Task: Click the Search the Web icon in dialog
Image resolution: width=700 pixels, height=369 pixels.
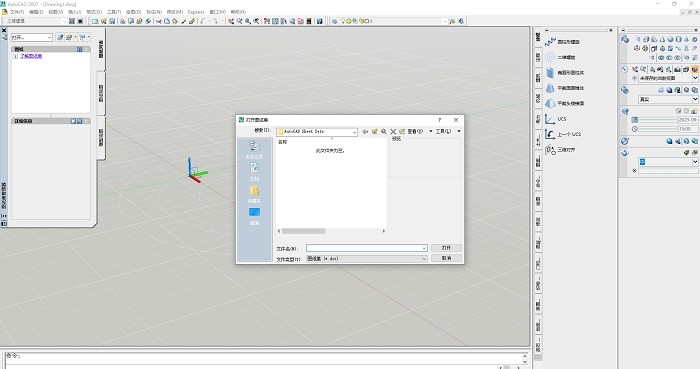Action: tap(383, 131)
